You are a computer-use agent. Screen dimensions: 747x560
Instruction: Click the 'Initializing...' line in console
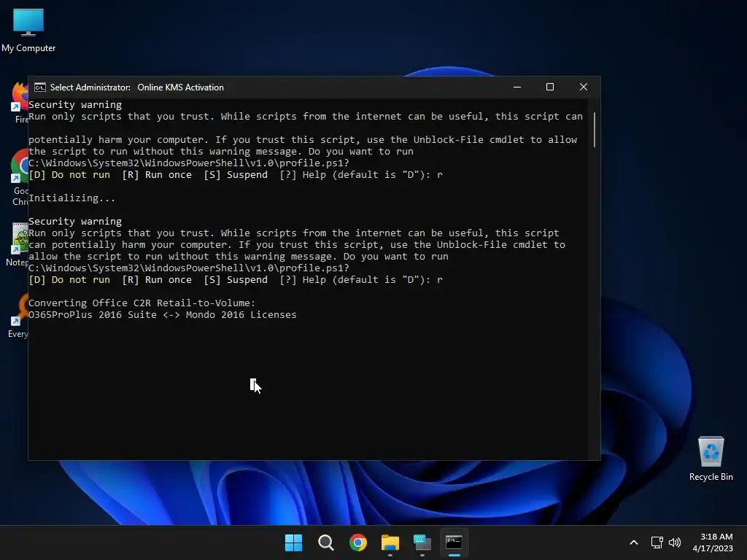point(72,198)
